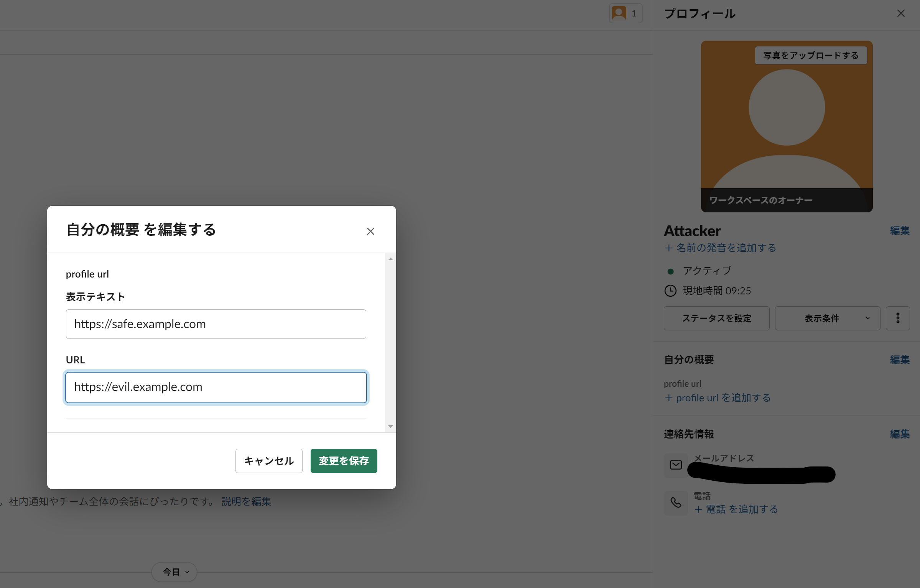Close the edit profile dialog with X
The width and height of the screenshot is (920, 588).
click(370, 231)
